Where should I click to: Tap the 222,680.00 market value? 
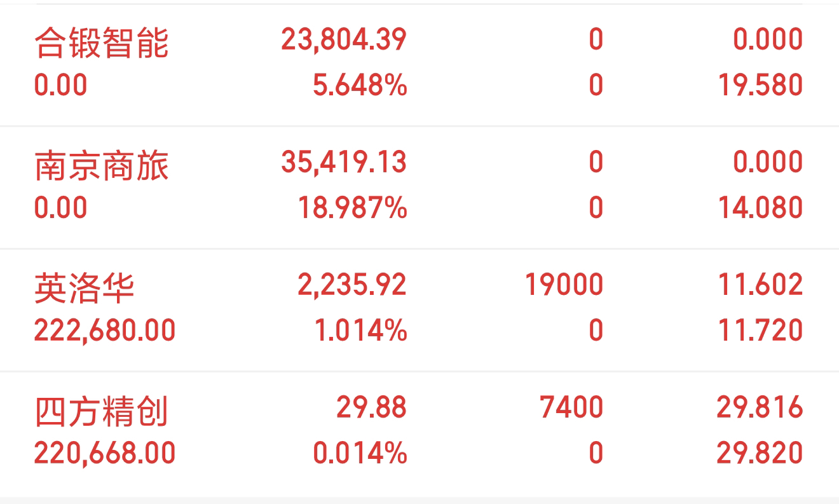tap(105, 330)
